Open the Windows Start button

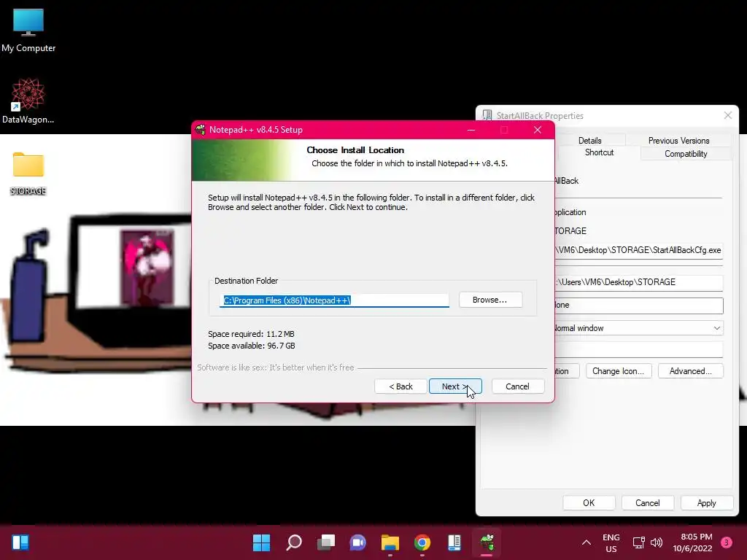[x=261, y=542]
